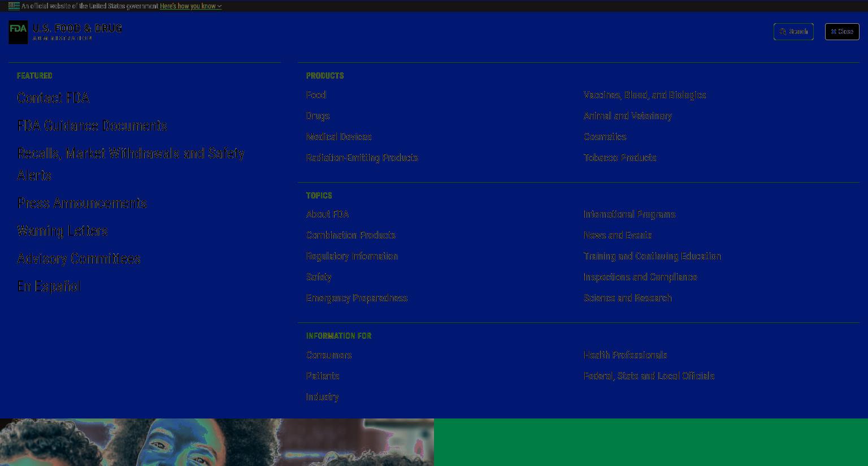Go to Tobacco Products
The width and height of the screenshot is (868, 466).
(x=620, y=158)
